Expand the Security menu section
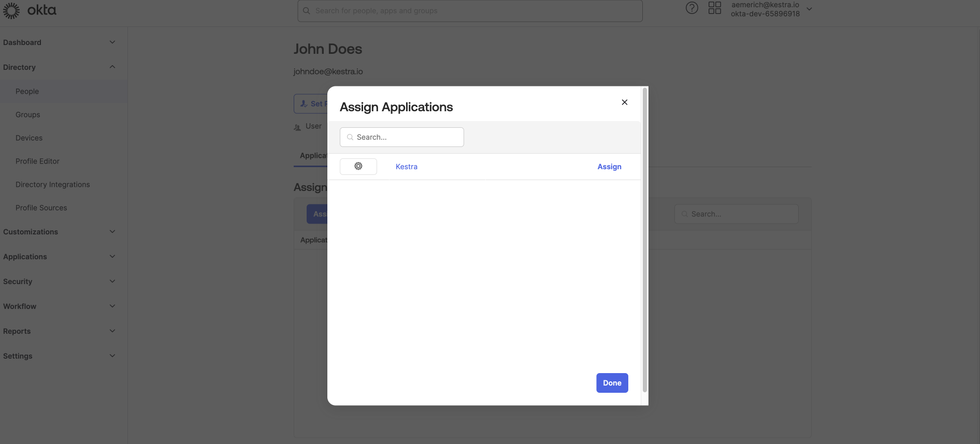This screenshot has height=444, width=980. tap(112, 282)
